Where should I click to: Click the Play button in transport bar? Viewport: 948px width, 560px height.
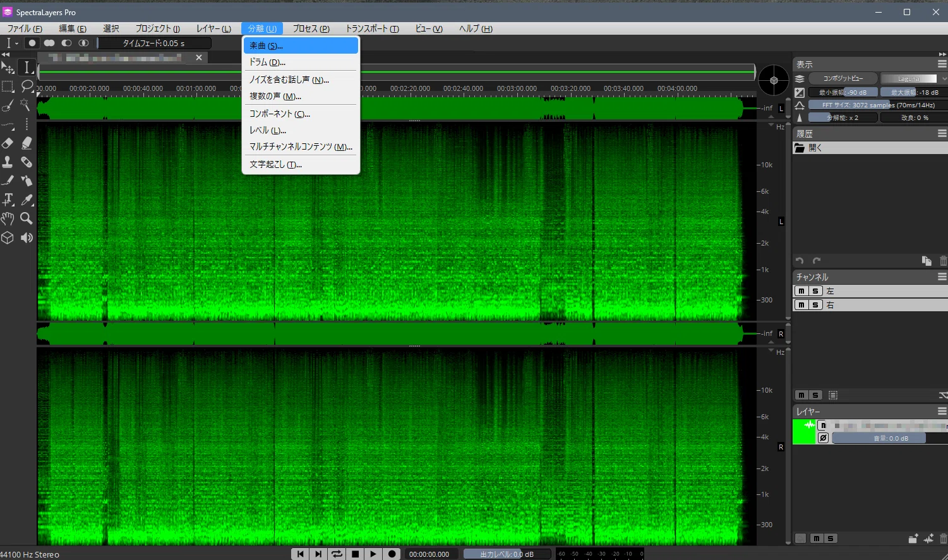pos(373,554)
